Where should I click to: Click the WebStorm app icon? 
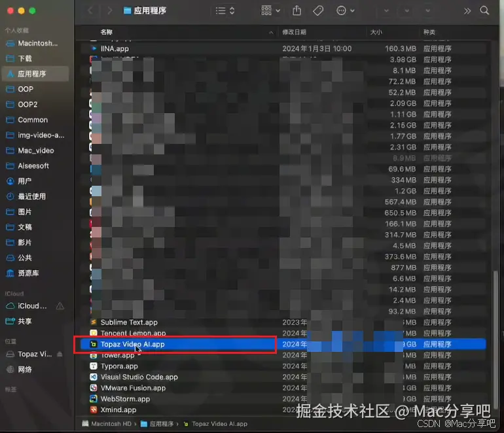click(94, 398)
